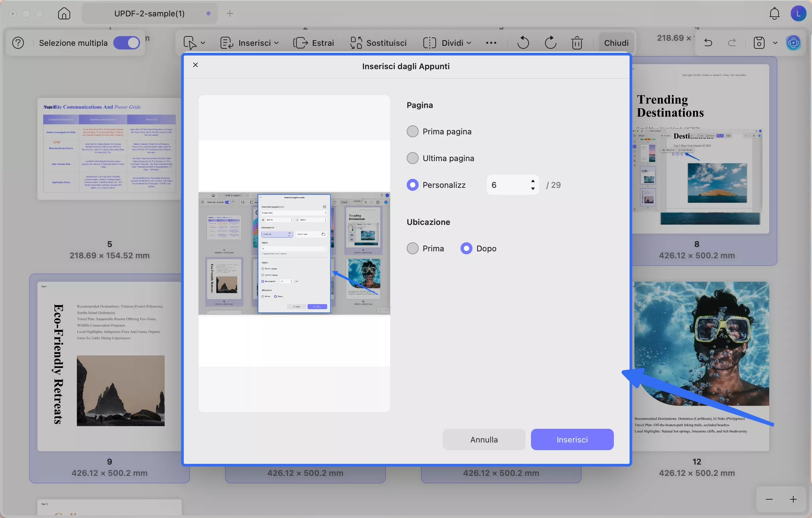812x518 pixels.
Task: Click the help question mark icon
Action: pyautogui.click(x=18, y=43)
